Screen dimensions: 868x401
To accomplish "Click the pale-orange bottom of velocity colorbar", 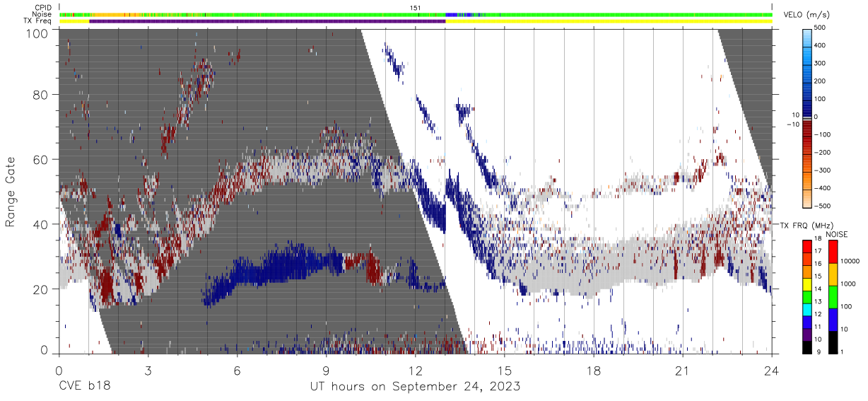I will 807,198.
